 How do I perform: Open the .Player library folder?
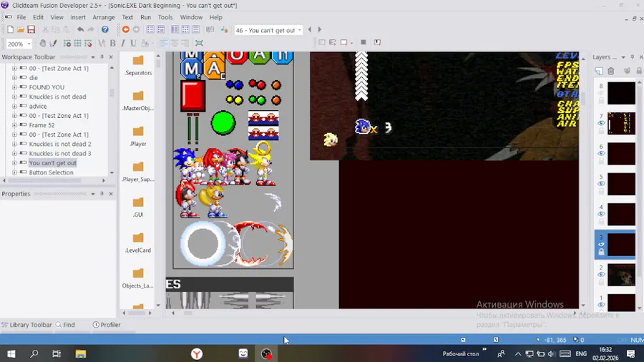coord(138,136)
